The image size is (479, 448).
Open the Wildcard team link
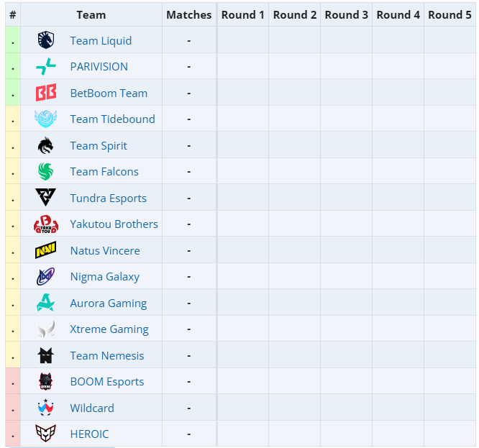[x=92, y=408]
